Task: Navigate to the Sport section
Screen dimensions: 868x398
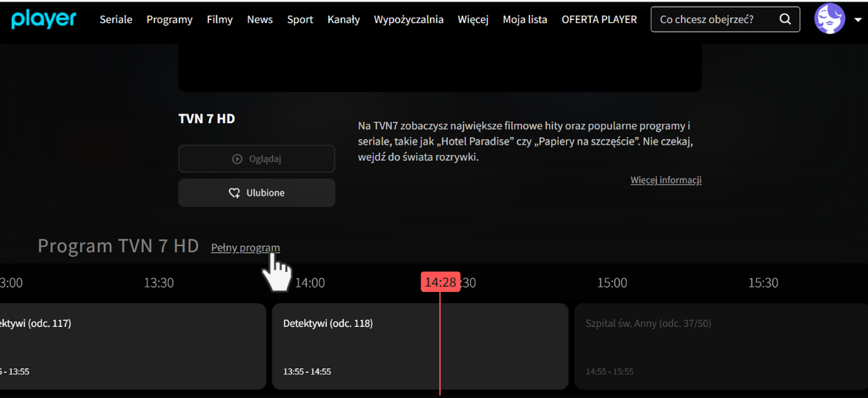Action: coord(300,19)
